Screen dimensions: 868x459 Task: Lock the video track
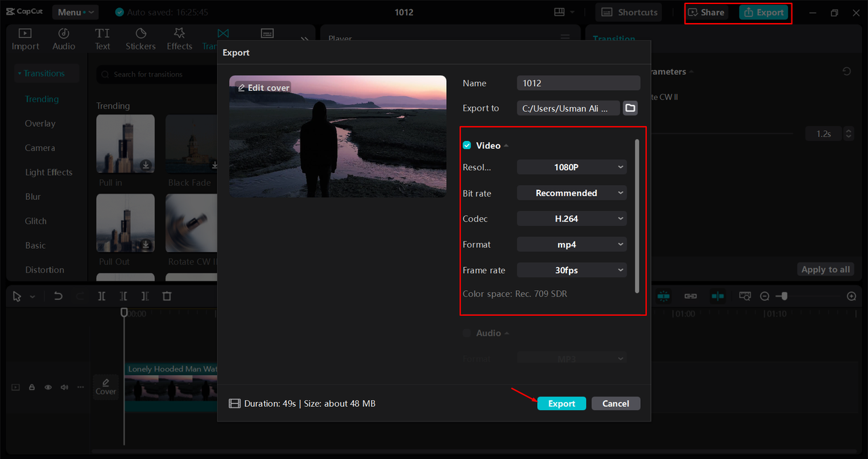point(32,387)
